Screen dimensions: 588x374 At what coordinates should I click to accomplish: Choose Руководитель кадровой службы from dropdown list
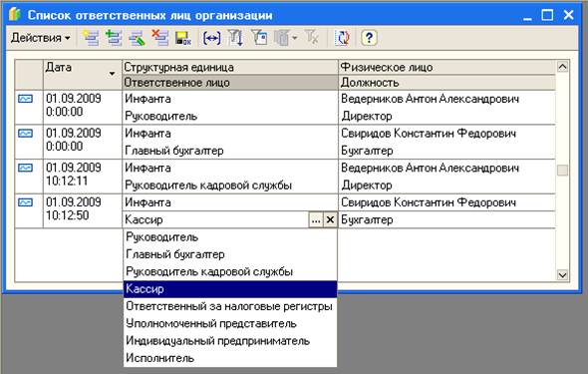click(x=230, y=271)
